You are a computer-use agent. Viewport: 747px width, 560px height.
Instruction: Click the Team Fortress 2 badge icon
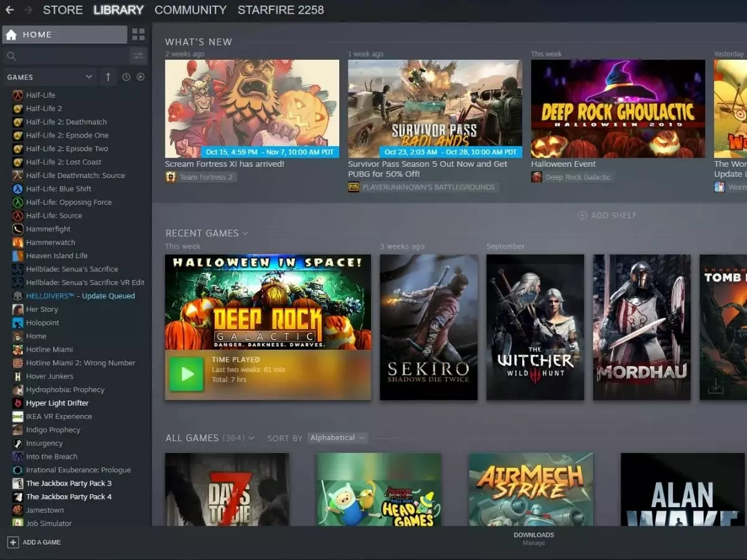(x=169, y=176)
